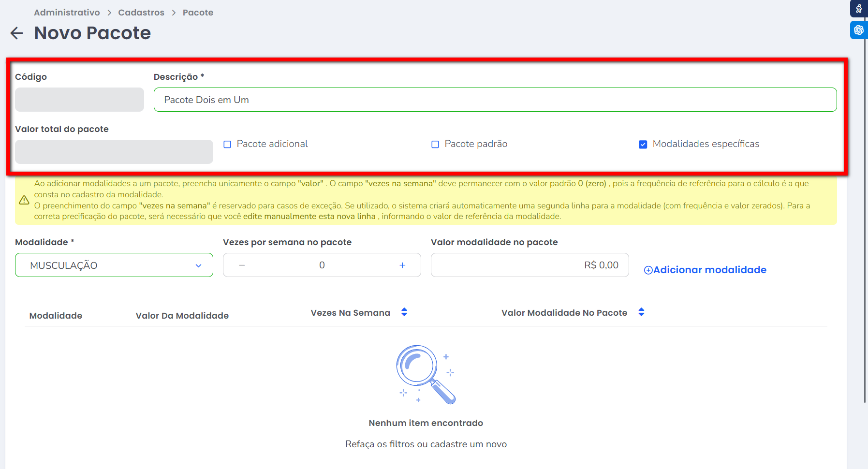This screenshot has height=469, width=868.
Task: Click the chevron arrow in Modalidade select
Action: pyautogui.click(x=198, y=266)
